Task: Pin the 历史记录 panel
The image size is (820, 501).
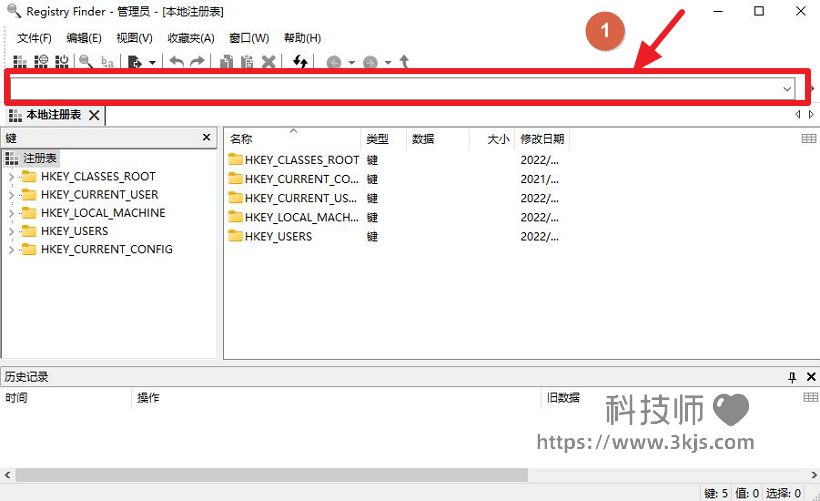Action: pos(792,377)
